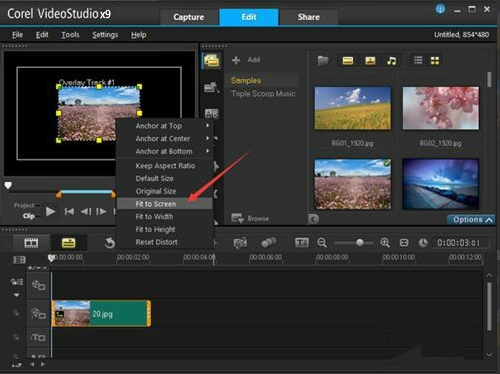The height and width of the screenshot is (374, 500).
Task: Expand the Options panel
Action: [x=471, y=220]
